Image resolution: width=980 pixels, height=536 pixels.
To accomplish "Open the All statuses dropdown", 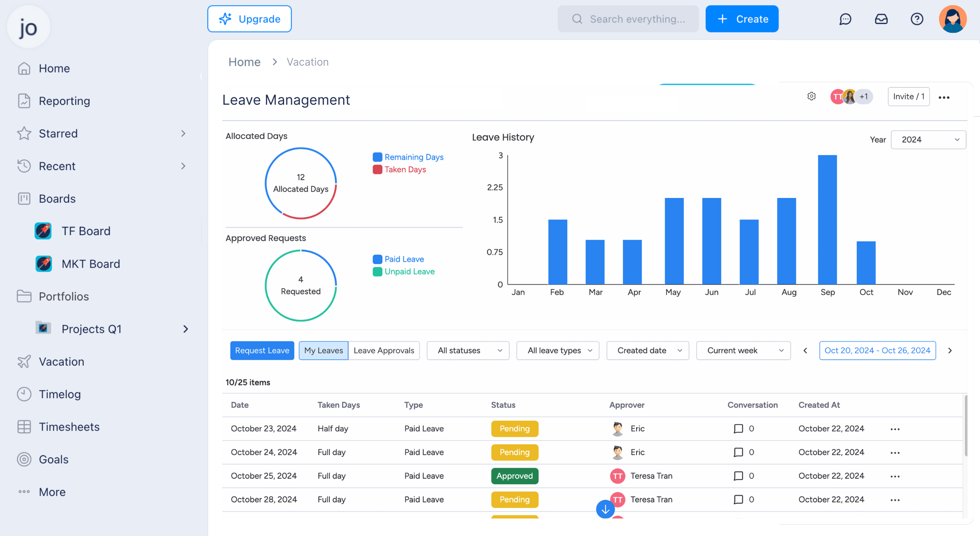I will tap(468, 351).
